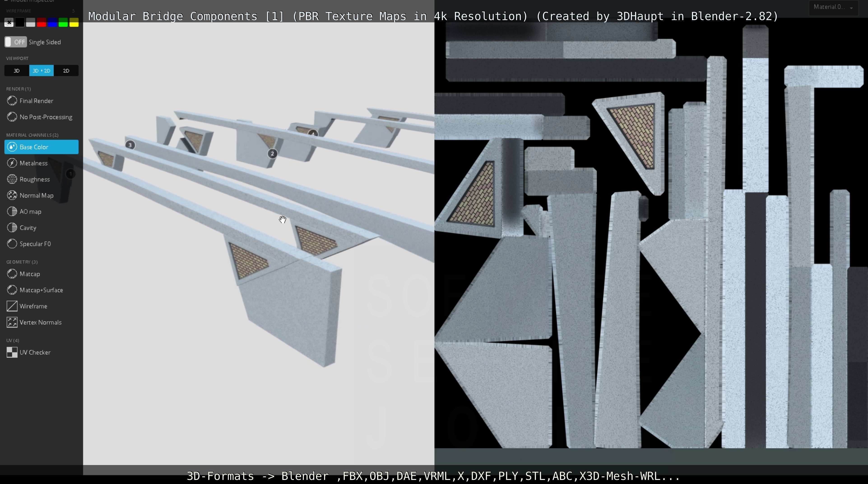Click the UV Checker label

coord(35,353)
